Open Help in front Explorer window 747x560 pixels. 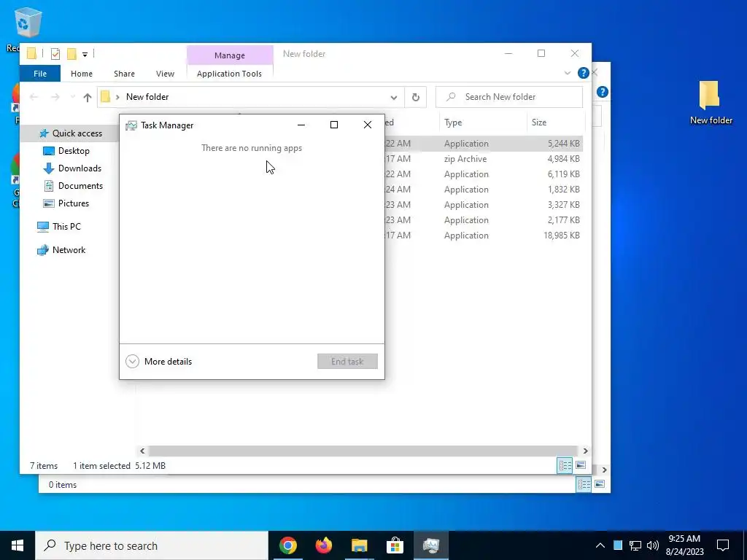(x=583, y=73)
